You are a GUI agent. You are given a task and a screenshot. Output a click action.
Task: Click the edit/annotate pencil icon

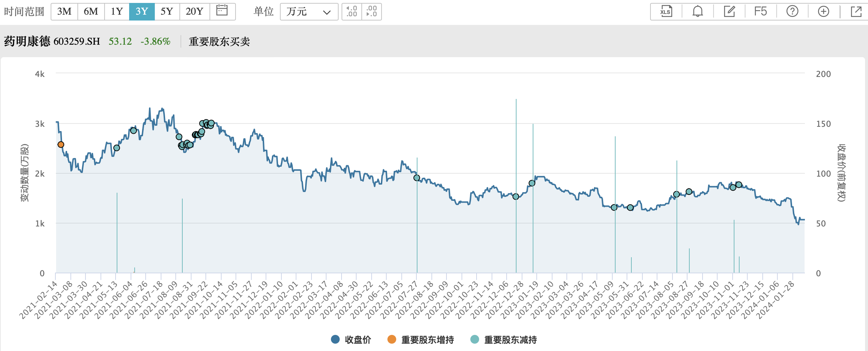coord(729,11)
